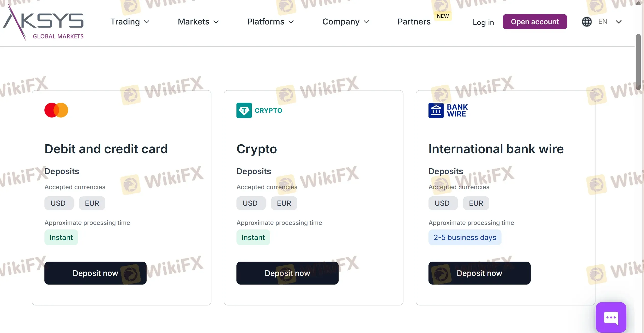Click Deposit now under Crypto
Image resolution: width=644 pixels, height=333 pixels.
tap(287, 273)
